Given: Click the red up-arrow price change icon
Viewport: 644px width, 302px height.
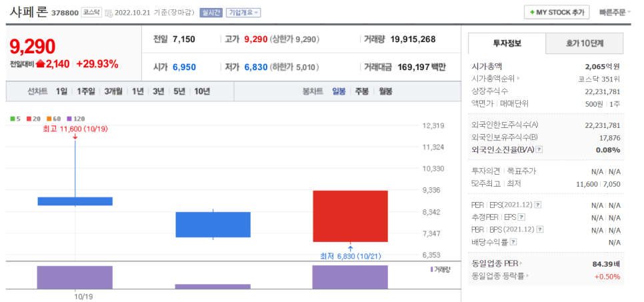Looking at the screenshot, I should pyautogui.click(x=40, y=65).
